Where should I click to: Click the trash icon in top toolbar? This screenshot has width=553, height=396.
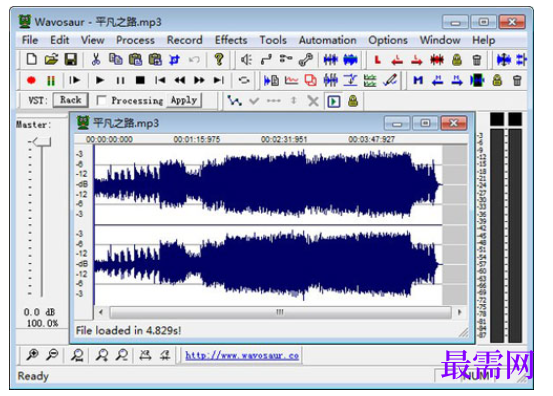(476, 59)
